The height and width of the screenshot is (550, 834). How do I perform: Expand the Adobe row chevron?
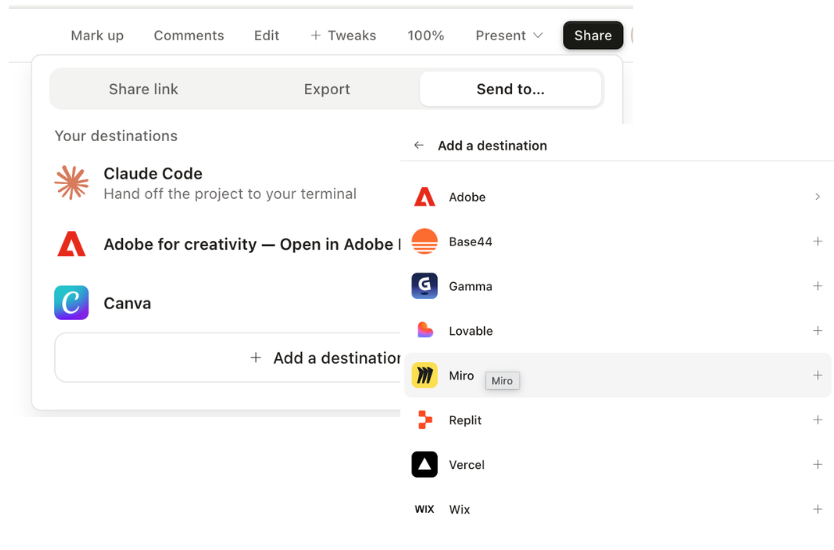point(818,197)
